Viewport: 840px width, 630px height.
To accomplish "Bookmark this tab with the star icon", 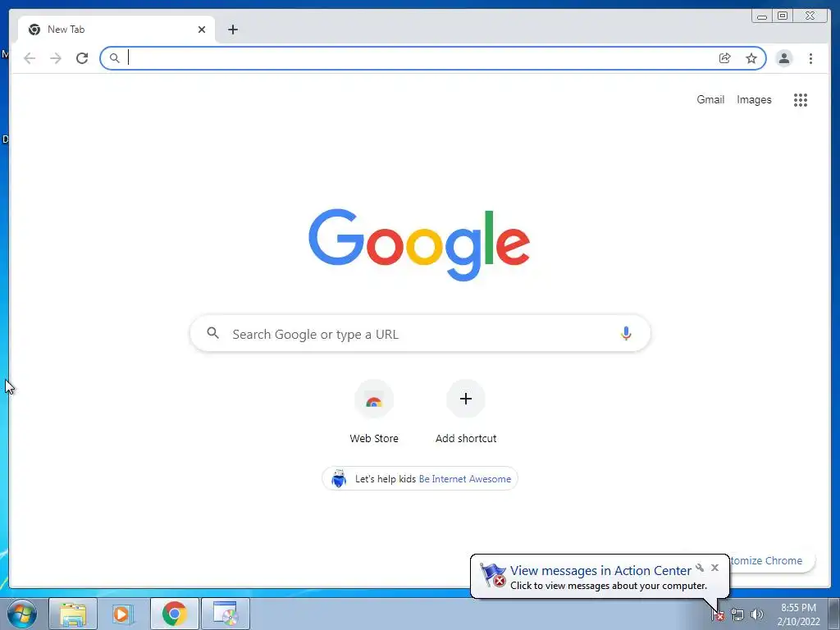I will (751, 58).
